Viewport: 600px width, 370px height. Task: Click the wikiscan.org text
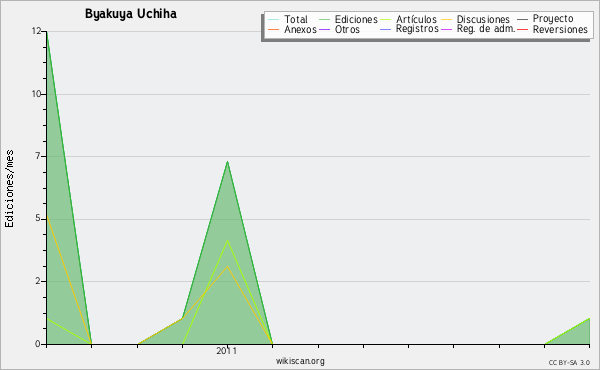tap(300, 361)
